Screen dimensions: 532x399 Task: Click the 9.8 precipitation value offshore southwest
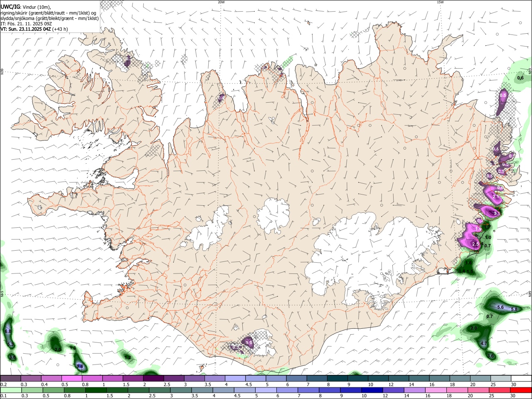(x=80, y=366)
